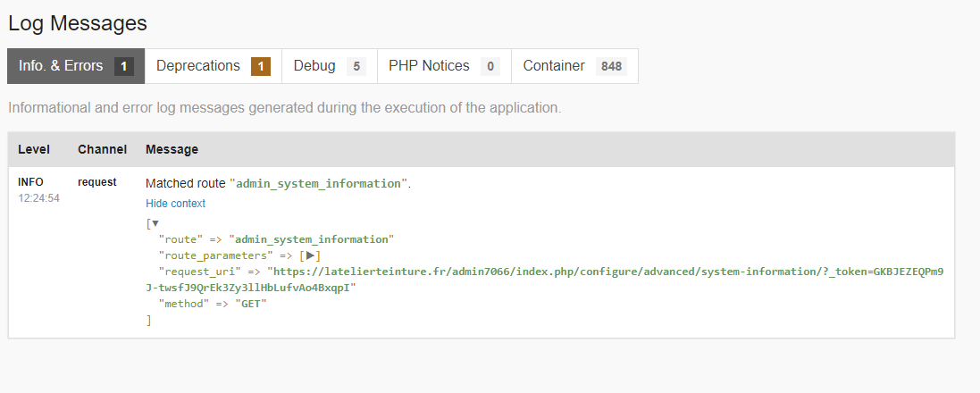Click the request_uri URL value
The image size is (980, 393).
click(544, 280)
